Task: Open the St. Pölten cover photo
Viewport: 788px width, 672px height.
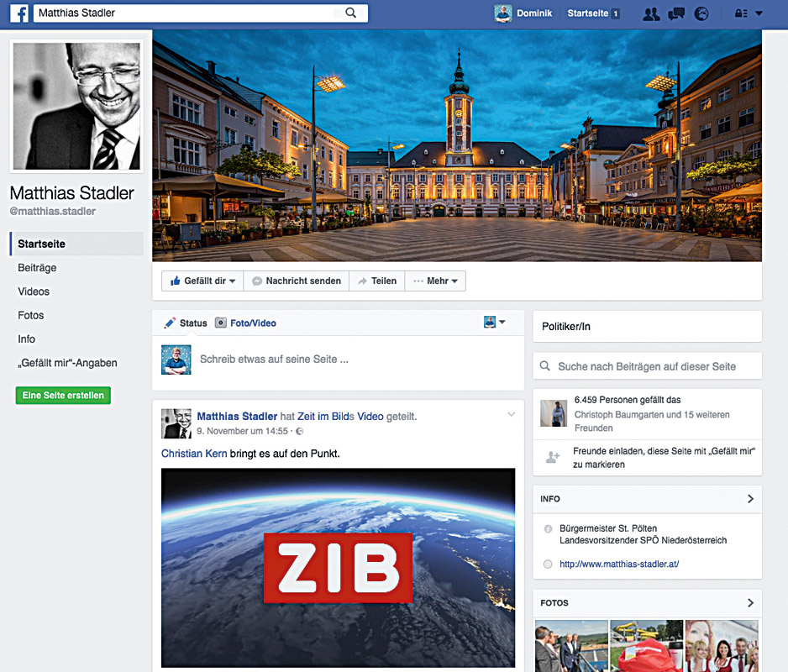Action: coord(457,145)
